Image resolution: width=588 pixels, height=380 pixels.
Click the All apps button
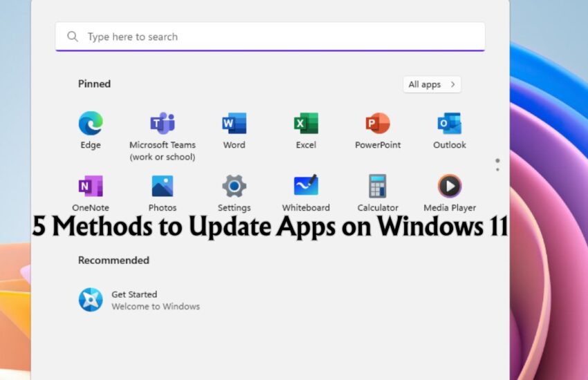coord(432,84)
